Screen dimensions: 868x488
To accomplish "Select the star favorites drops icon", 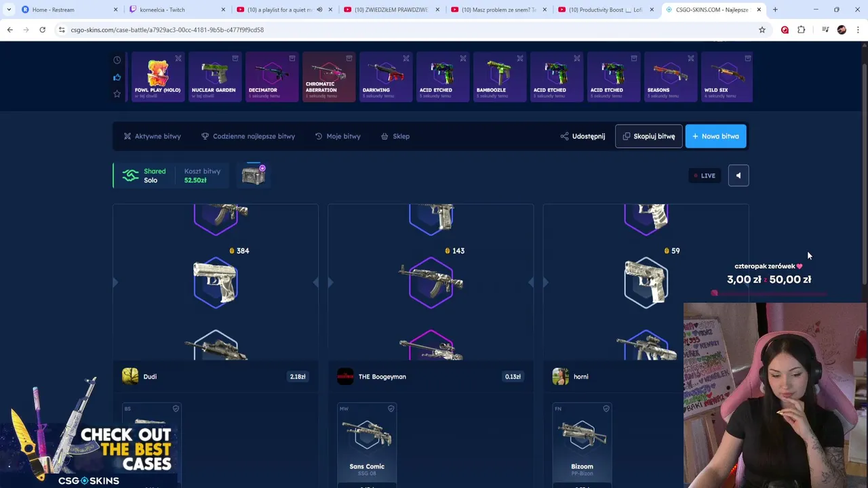I will tap(117, 94).
